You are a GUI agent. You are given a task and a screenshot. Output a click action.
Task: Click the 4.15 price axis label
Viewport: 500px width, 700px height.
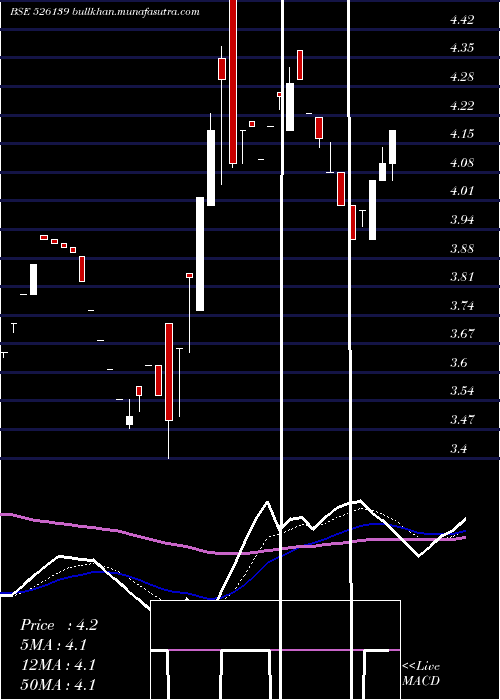462,134
